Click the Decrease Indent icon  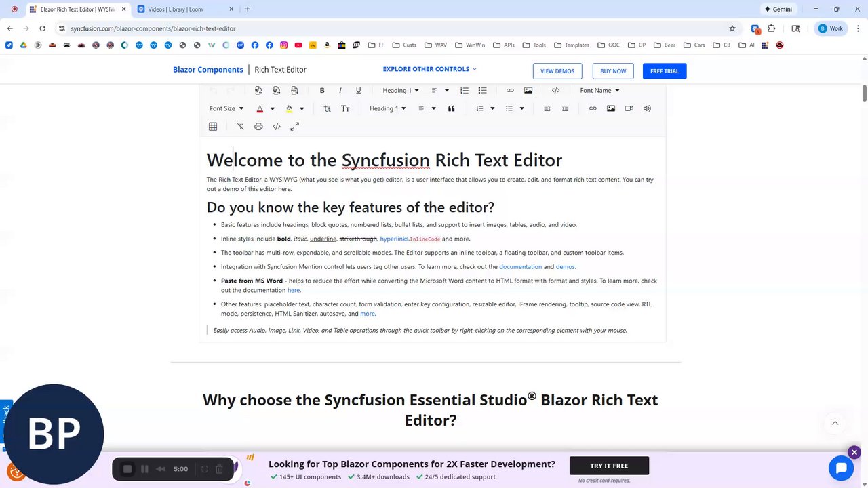click(547, 108)
